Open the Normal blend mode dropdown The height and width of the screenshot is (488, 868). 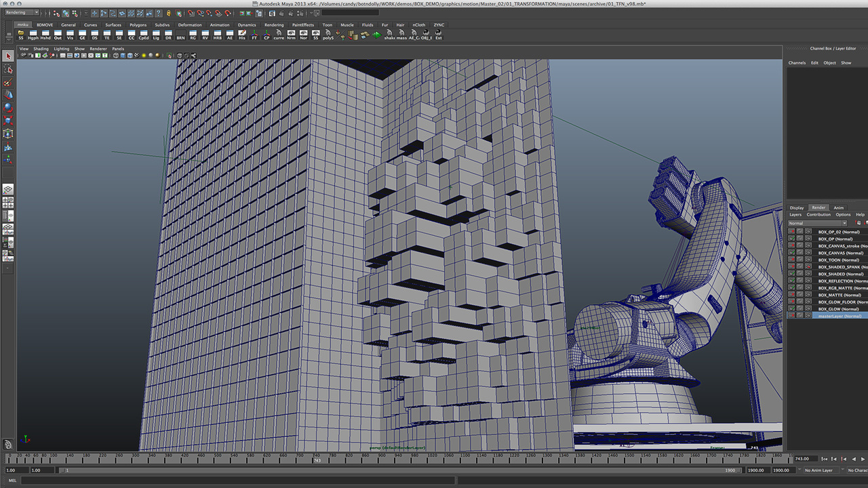817,223
